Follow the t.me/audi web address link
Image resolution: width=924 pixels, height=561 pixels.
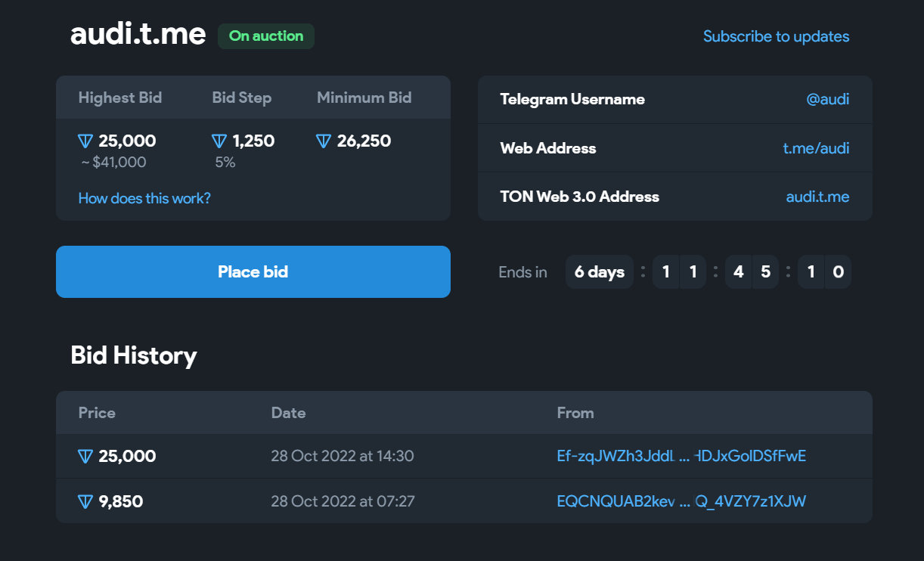point(816,148)
